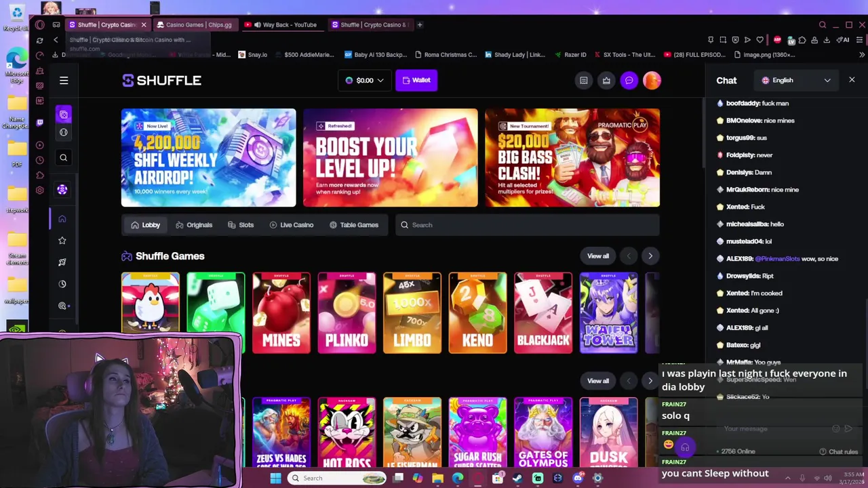Click the Razer ID bookmark
The height and width of the screenshot is (488, 868).
tap(570, 55)
